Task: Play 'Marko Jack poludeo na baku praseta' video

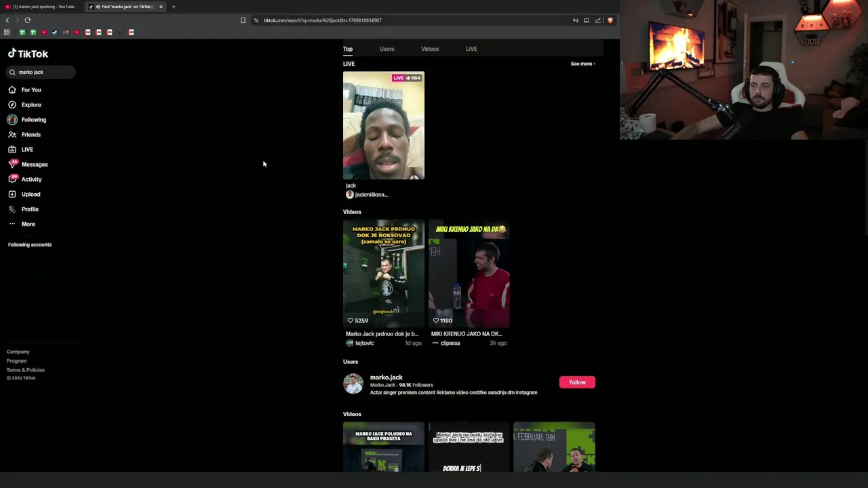Action: point(384,447)
